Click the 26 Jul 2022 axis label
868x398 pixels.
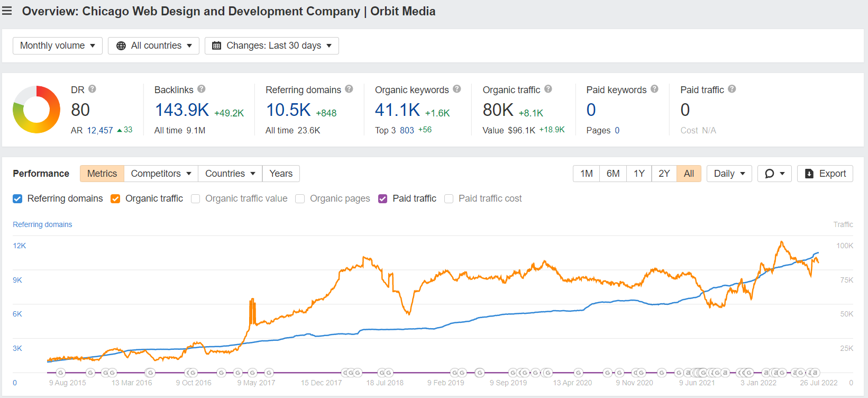pos(819,383)
